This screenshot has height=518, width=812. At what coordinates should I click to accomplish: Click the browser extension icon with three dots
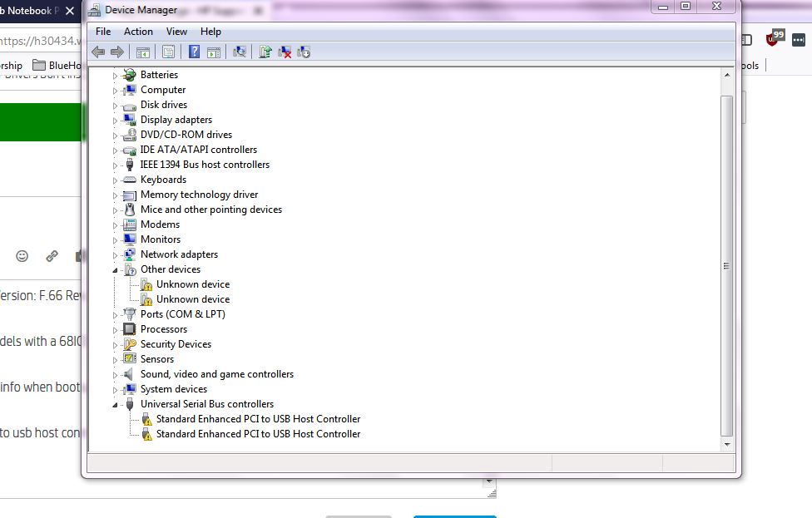[799, 40]
